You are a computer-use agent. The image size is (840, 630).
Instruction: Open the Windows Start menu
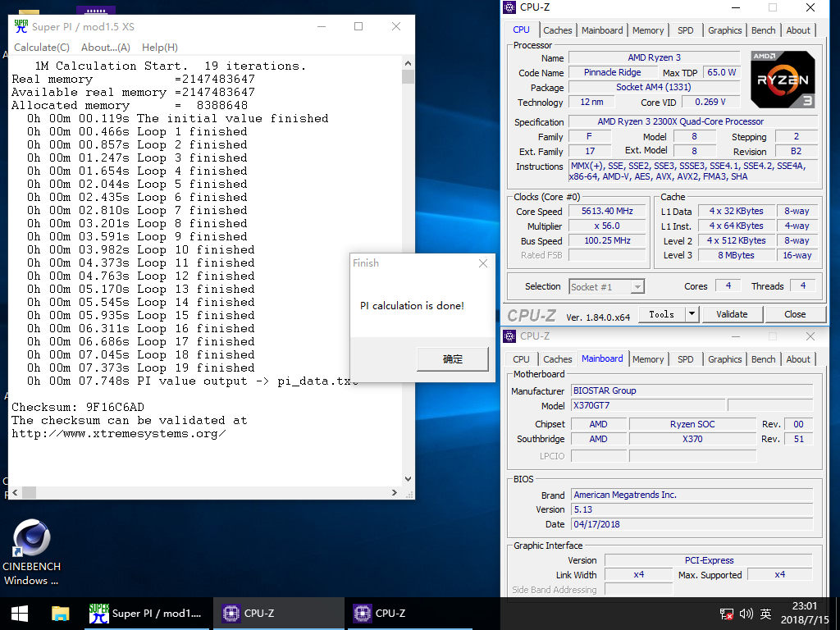[x=20, y=614]
